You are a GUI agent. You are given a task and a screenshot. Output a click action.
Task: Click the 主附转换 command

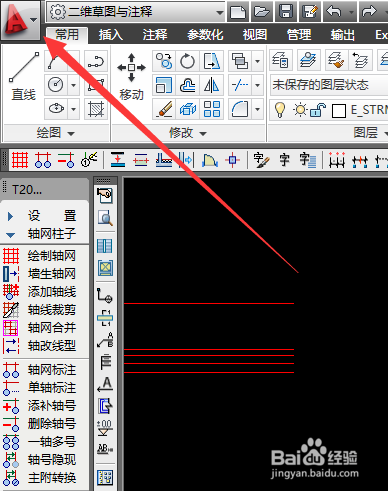(40, 478)
